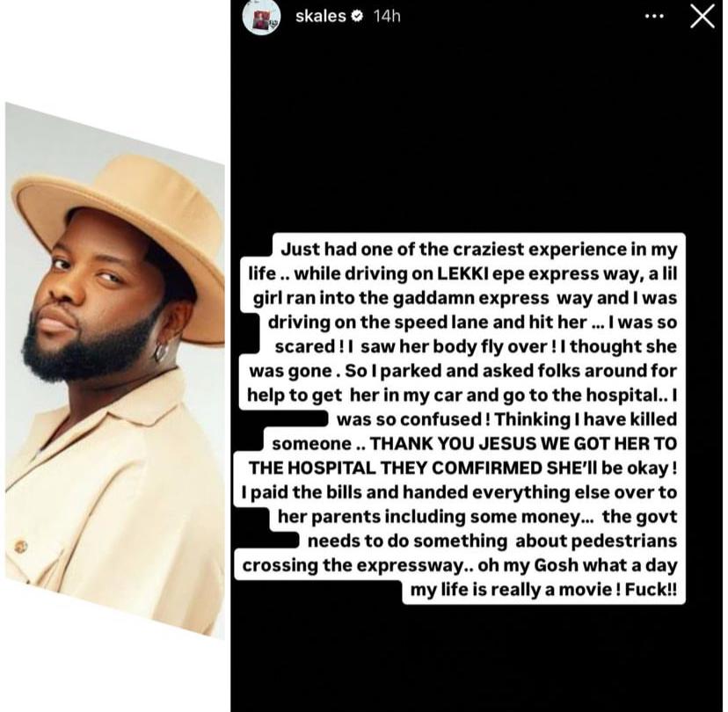Click the 'THE HOSPITAL THEY COMFIRMED' line
Image resolution: width=728 pixels, height=712 pixels.
(462, 468)
